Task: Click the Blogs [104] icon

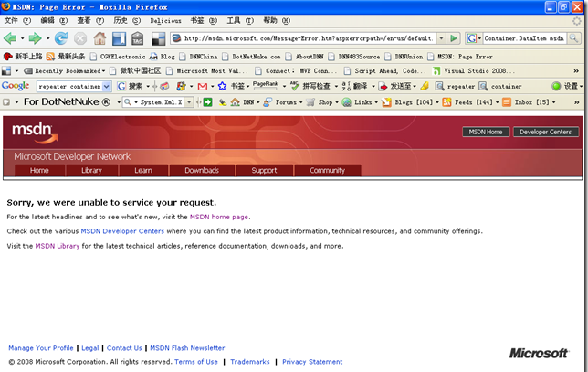Action: pyautogui.click(x=386, y=102)
